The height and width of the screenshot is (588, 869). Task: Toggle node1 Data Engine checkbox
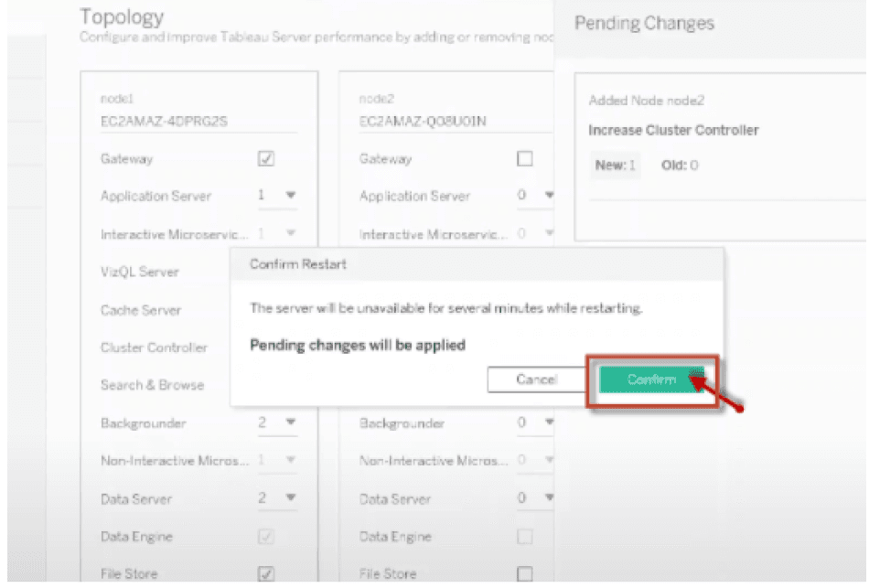[x=266, y=537]
